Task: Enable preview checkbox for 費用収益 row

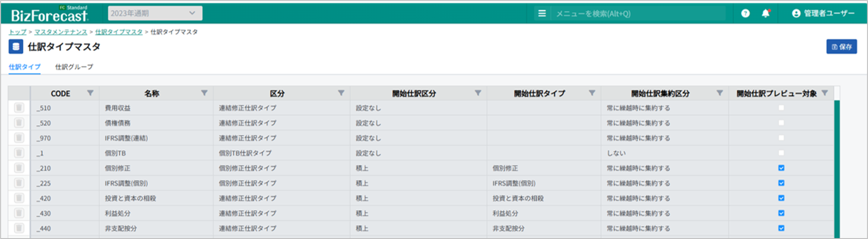Action: point(781,108)
